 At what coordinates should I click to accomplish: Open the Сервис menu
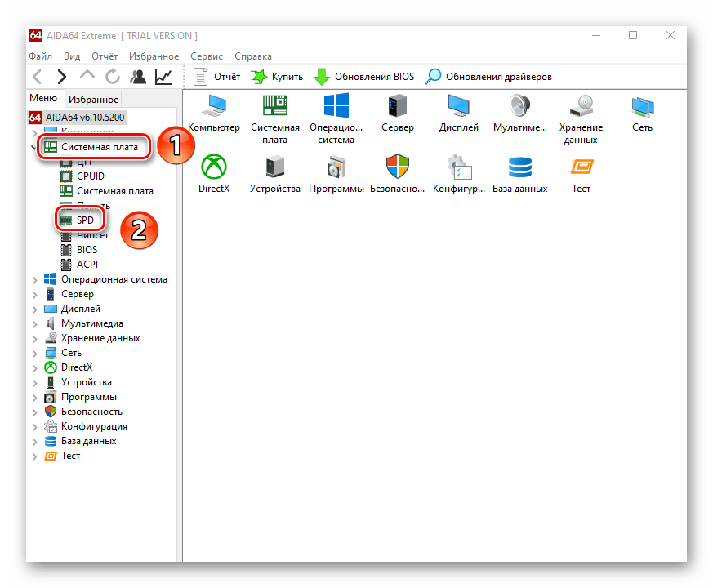click(207, 56)
